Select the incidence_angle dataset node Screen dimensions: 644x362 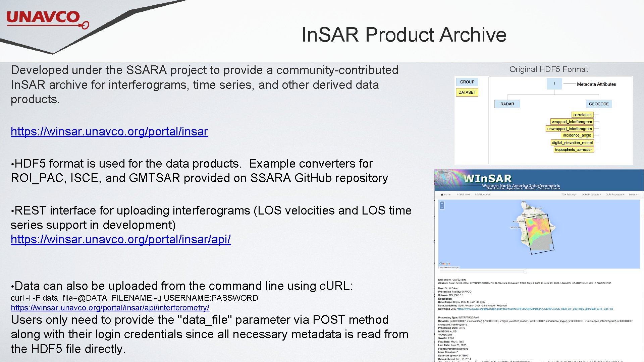(577, 135)
